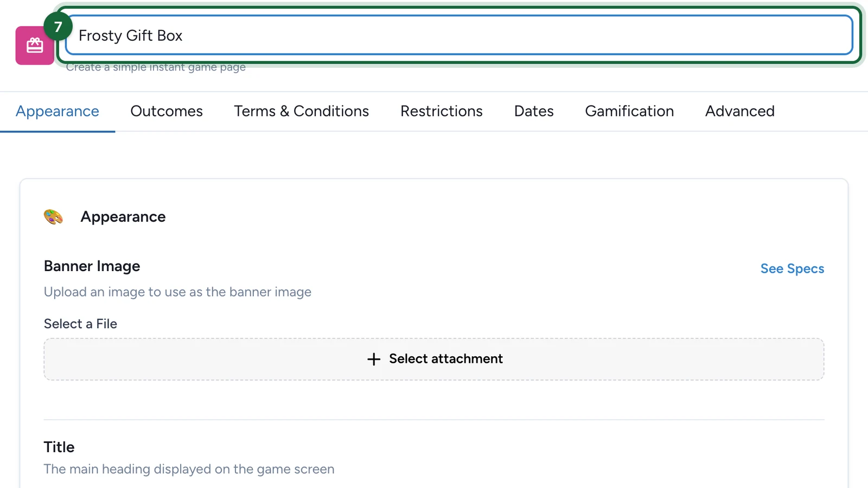Click the See Specs link
This screenshot has width=868, height=488.
pyautogui.click(x=792, y=268)
